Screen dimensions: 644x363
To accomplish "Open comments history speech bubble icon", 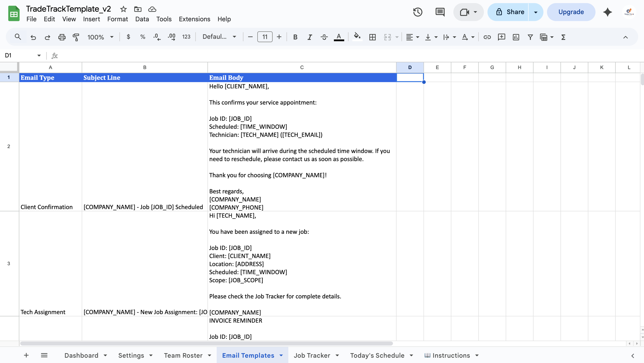I will coord(440,12).
